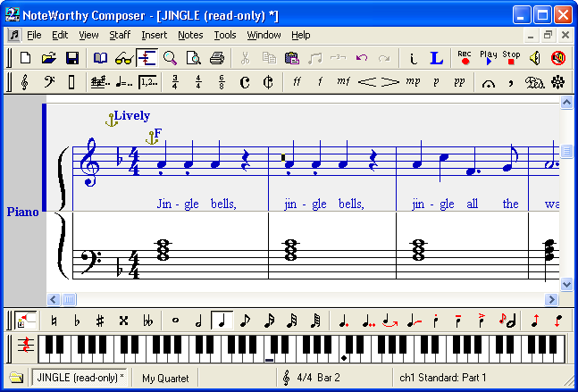Insert fortissimo ff dynamic marking
Screen dimensions: 578x392
coord(297,82)
